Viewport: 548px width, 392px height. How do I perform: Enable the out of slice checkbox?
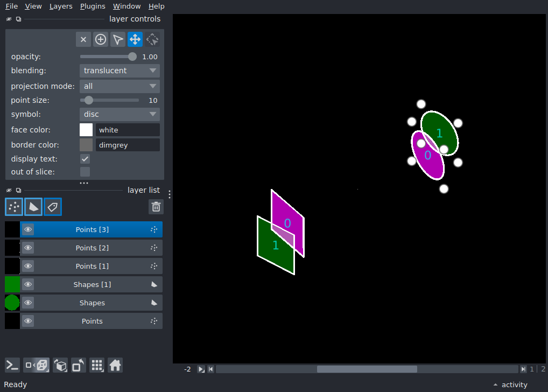(x=85, y=172)
